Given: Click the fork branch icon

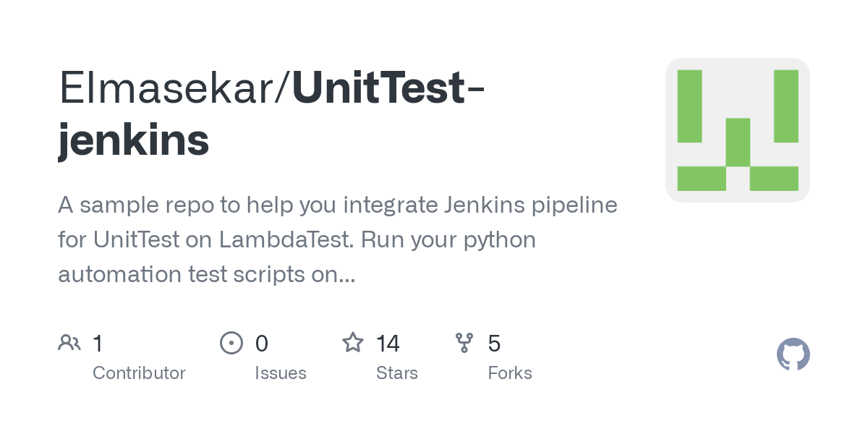Looking at the screenshot, I should [x=464, y=343].
